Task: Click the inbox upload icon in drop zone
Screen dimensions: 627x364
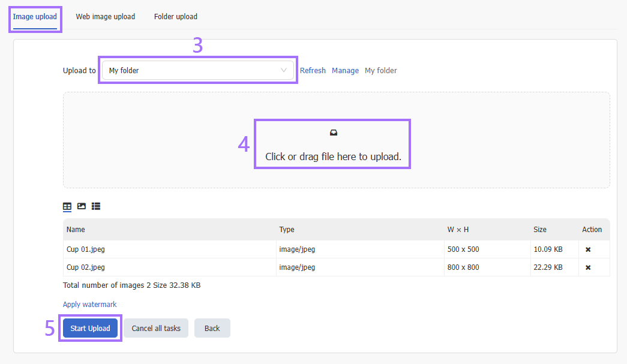Action: coord(334,133)
